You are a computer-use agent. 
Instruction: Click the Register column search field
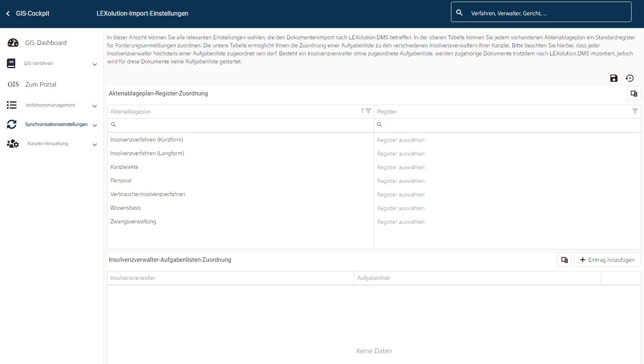coord(507,125)
